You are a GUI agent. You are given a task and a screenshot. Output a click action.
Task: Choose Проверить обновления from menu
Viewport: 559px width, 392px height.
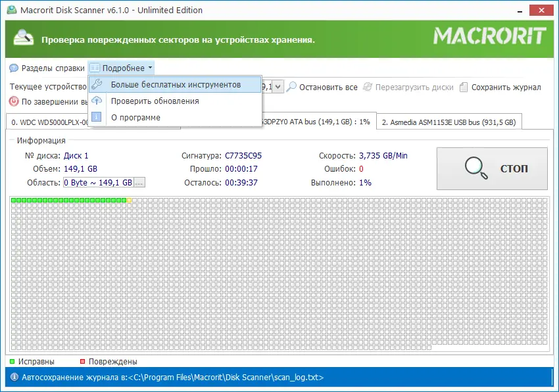pos(175,101)
